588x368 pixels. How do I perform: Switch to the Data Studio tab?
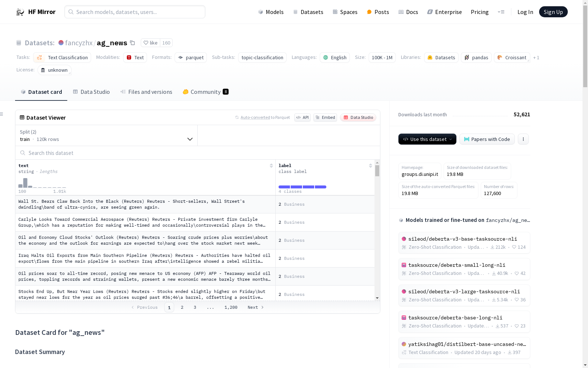click(x=92, y=92)
